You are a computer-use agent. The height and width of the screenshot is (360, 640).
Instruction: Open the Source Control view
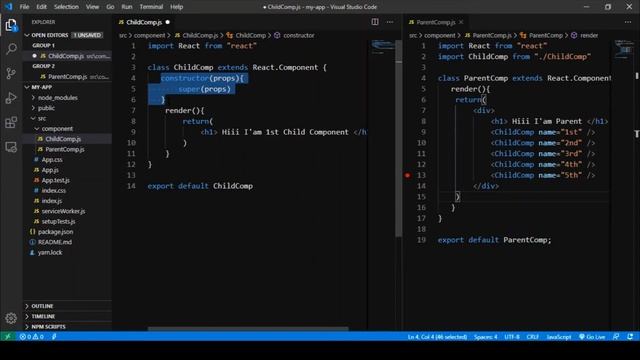[x=11, y=73]
